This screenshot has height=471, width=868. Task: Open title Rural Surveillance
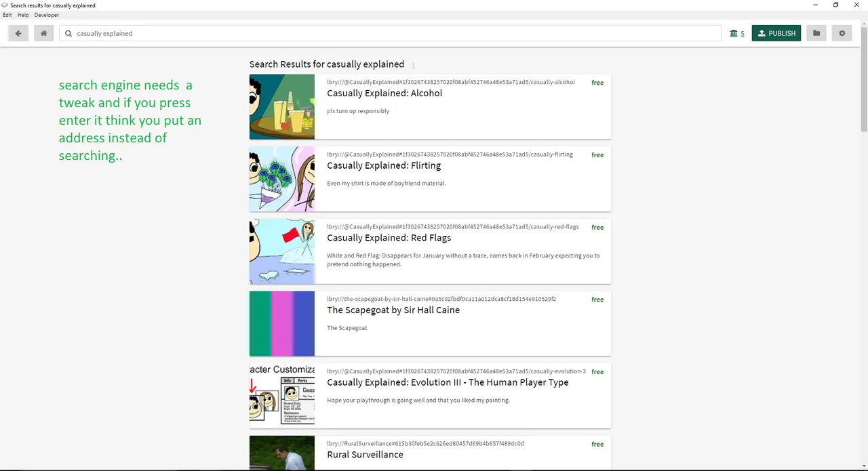pyautogui.click(x=365, y=455)
